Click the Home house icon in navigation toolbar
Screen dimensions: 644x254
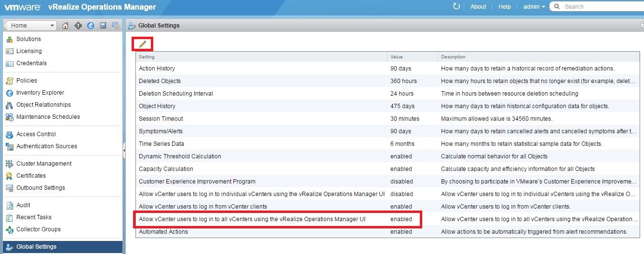pyautogui.click(x=66, y=26)
